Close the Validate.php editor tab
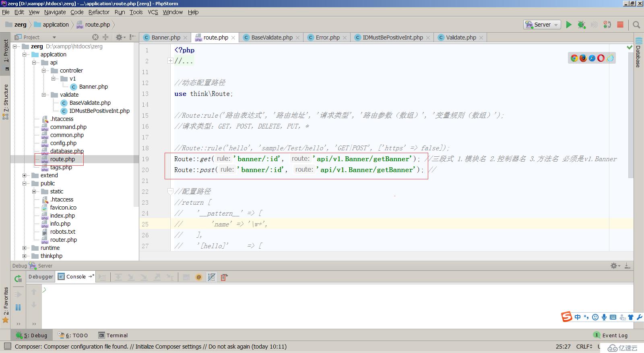 coord(481,37)
